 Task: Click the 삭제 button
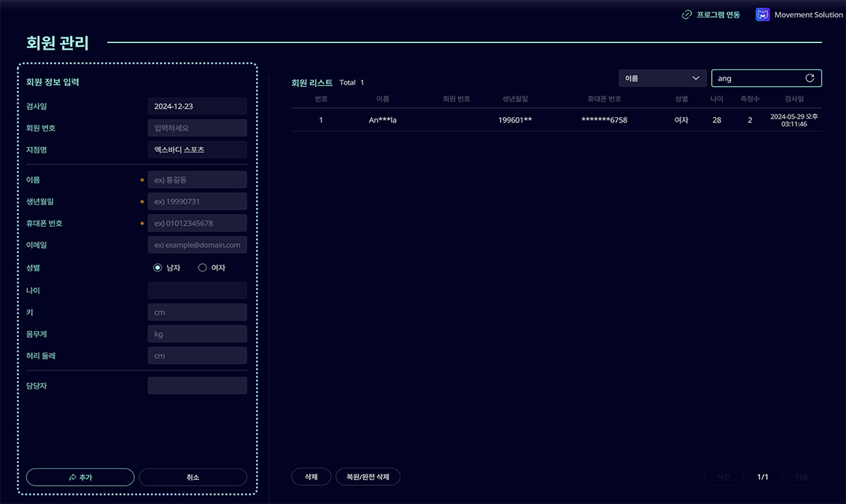(x=311, y=477)
